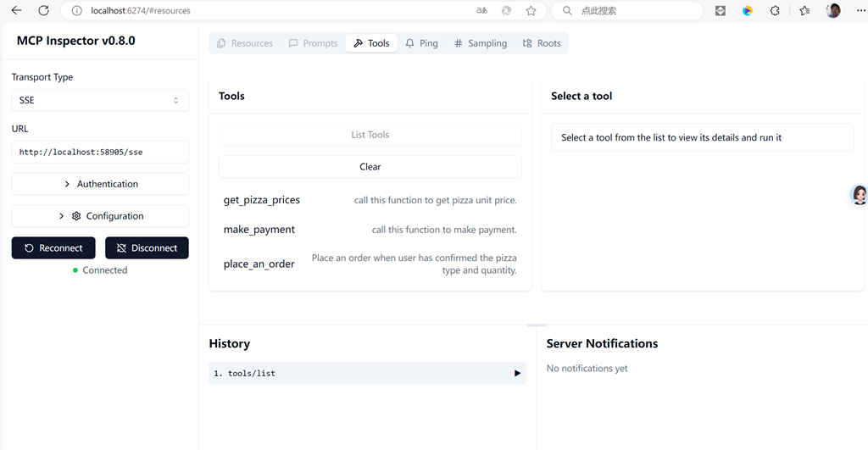
Task: Open the favorites list icon in toolbar
Action: [804, 11]
